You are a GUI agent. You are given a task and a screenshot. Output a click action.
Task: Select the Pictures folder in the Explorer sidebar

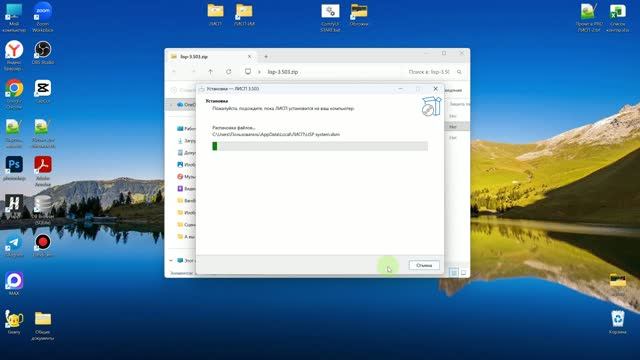[x=186, y=164]
